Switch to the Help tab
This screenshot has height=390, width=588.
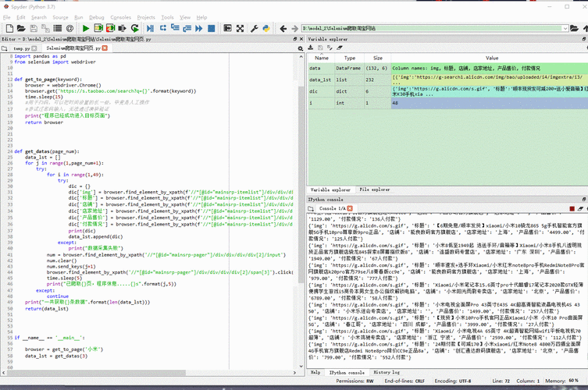[x=315, y=372]
